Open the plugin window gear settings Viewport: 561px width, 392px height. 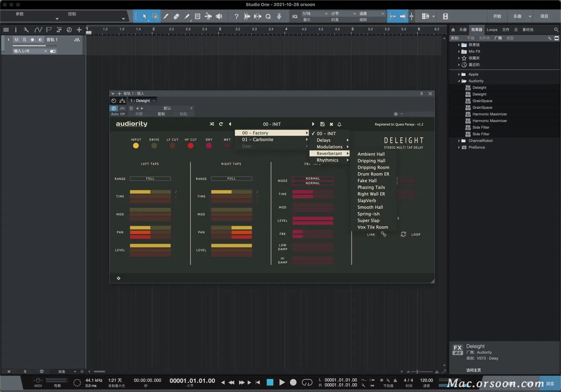point(396,114)
